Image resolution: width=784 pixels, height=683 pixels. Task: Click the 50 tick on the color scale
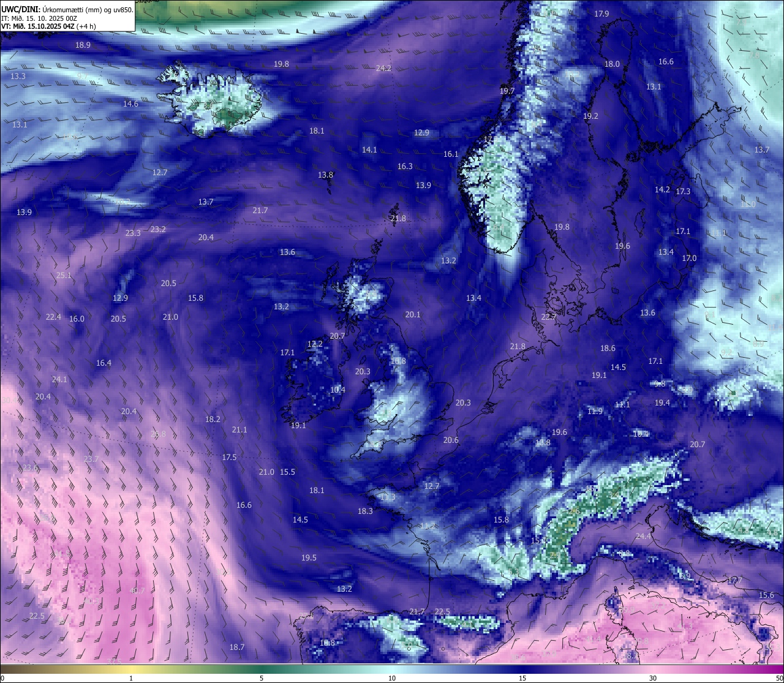(779, 678)
